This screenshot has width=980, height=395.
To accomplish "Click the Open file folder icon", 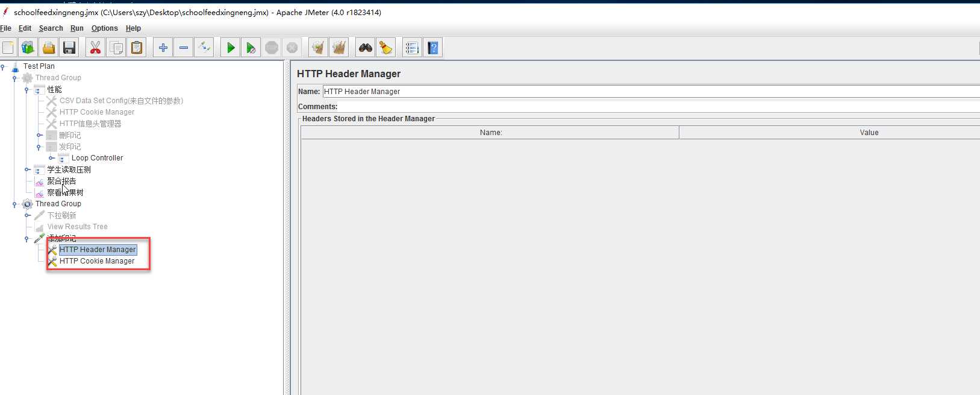I will (x=49, y=48).
